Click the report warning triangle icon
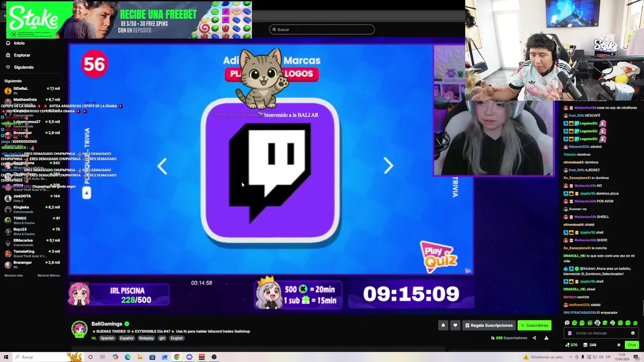 546,338
